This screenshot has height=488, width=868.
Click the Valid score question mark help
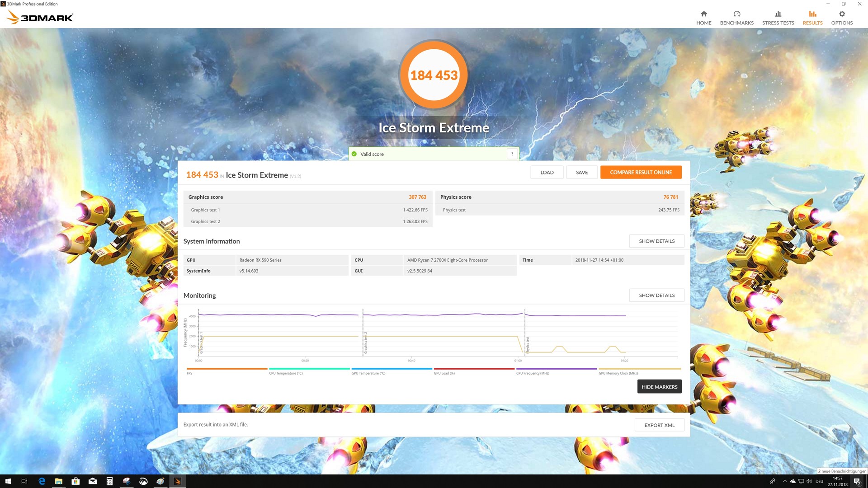512,154
